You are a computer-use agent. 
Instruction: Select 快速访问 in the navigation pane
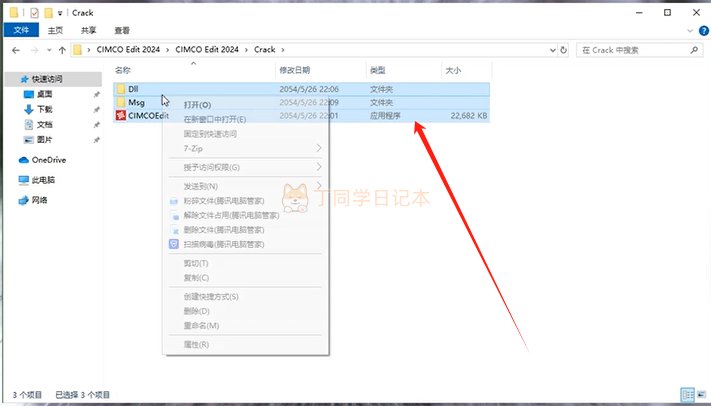click(53, 79)
